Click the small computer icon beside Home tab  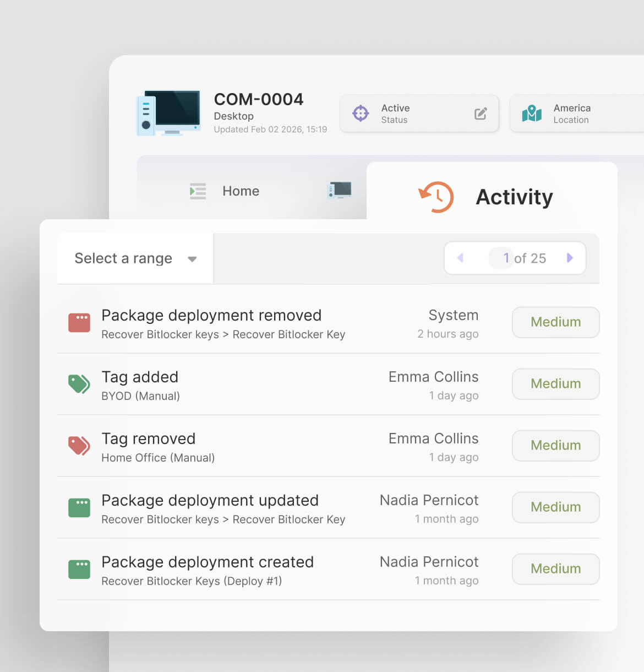coord(340,190)
